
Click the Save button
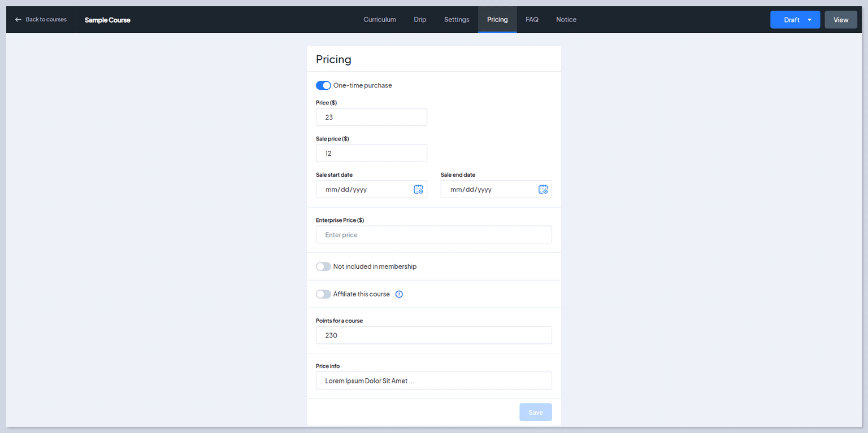tap(535, 412)
